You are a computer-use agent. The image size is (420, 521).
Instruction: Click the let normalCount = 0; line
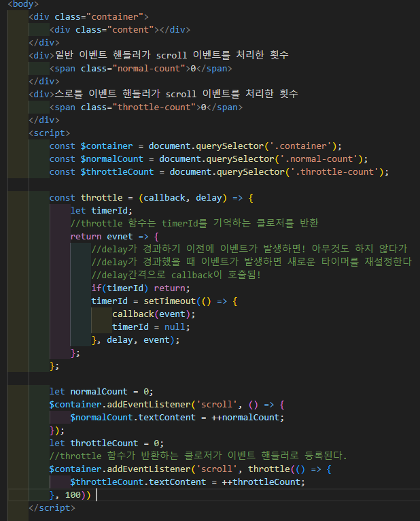(x=101, y=391)
